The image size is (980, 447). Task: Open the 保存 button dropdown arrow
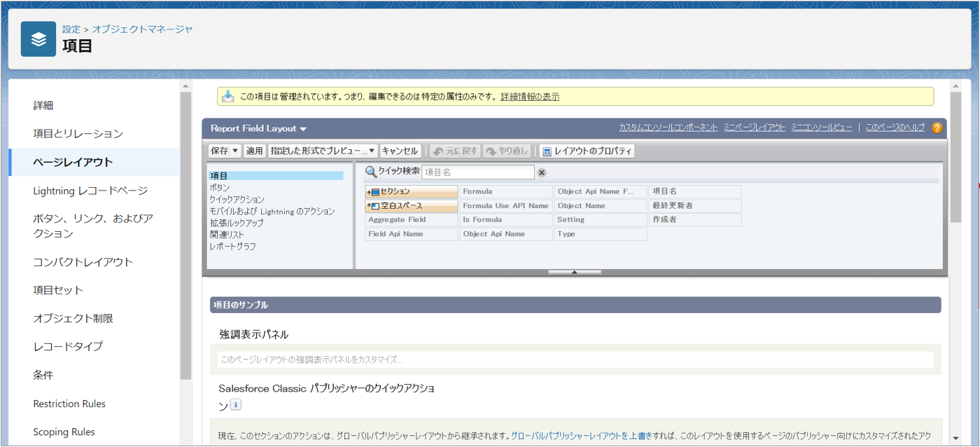tap(235, 151)
